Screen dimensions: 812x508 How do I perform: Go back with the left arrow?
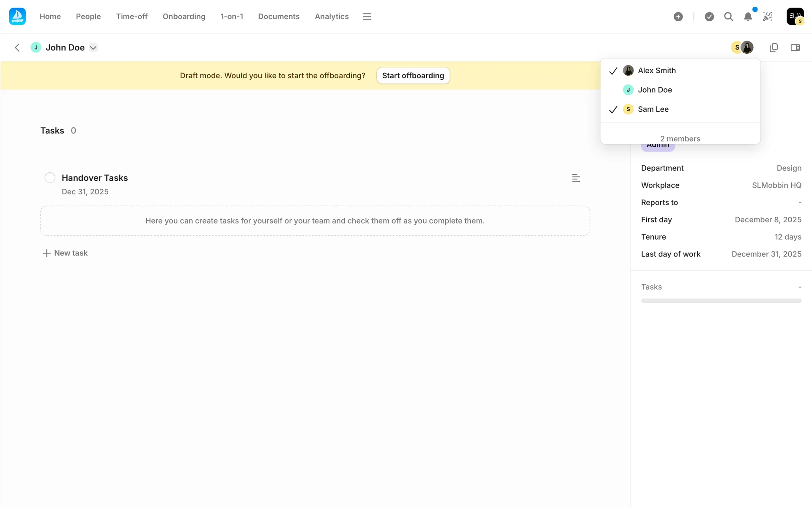17,47
